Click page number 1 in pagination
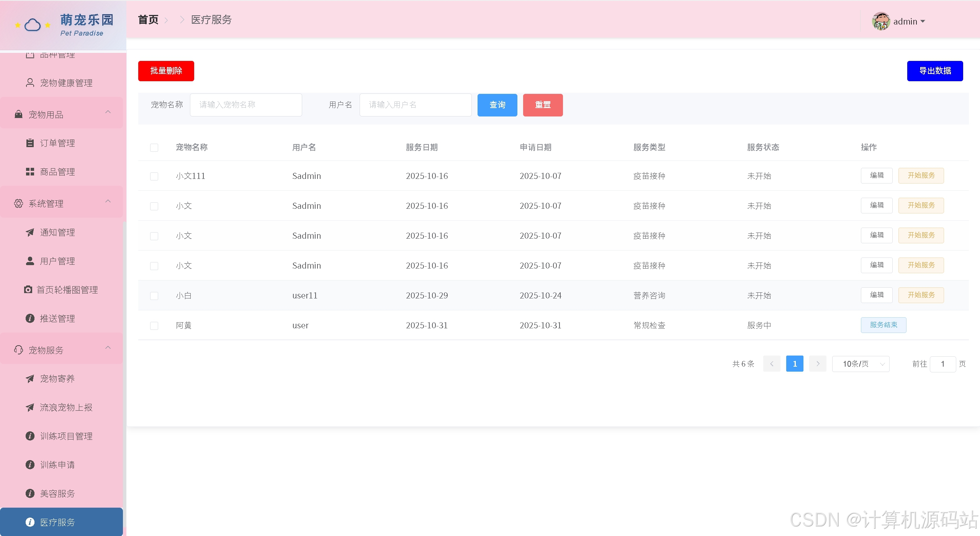Image resolution: width=980 pixels, height=536 pixels. tap(795, 364)
